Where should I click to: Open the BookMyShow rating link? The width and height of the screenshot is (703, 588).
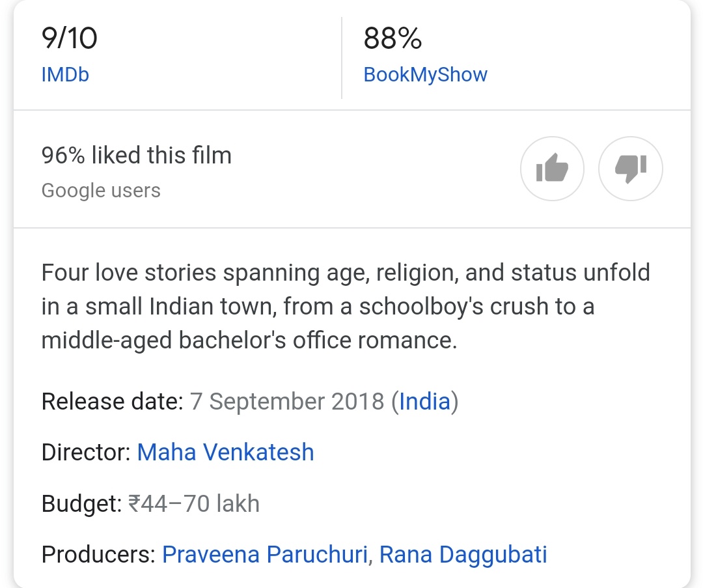tap(425, 74)
